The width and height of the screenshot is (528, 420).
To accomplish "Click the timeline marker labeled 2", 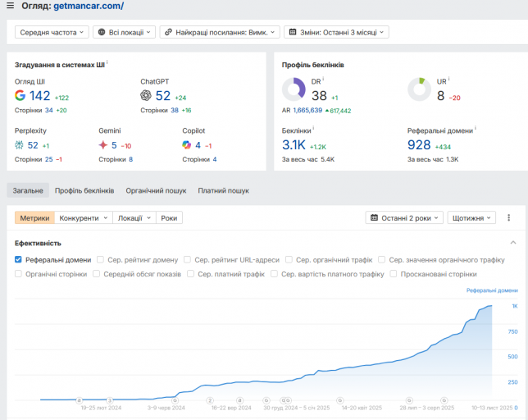I will click(x=210, y=400).
